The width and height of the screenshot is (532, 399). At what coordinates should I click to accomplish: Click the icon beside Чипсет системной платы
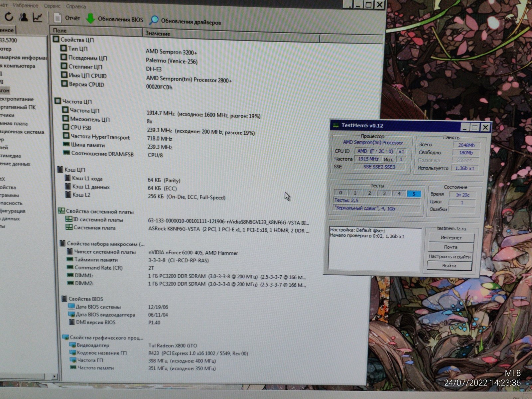(70, 252)
